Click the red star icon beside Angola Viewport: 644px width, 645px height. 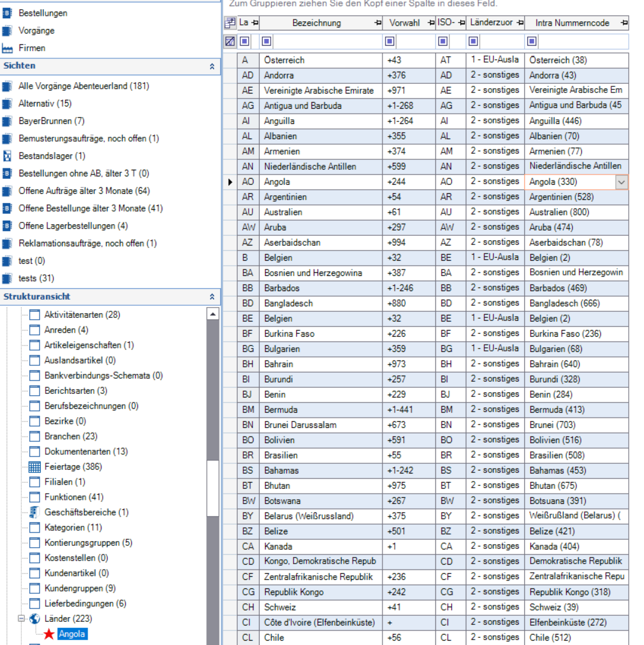[49, 635]
